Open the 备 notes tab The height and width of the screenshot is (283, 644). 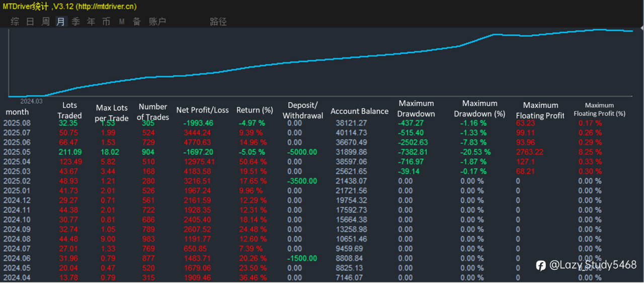pyautogui.click(x=137, y=22)
